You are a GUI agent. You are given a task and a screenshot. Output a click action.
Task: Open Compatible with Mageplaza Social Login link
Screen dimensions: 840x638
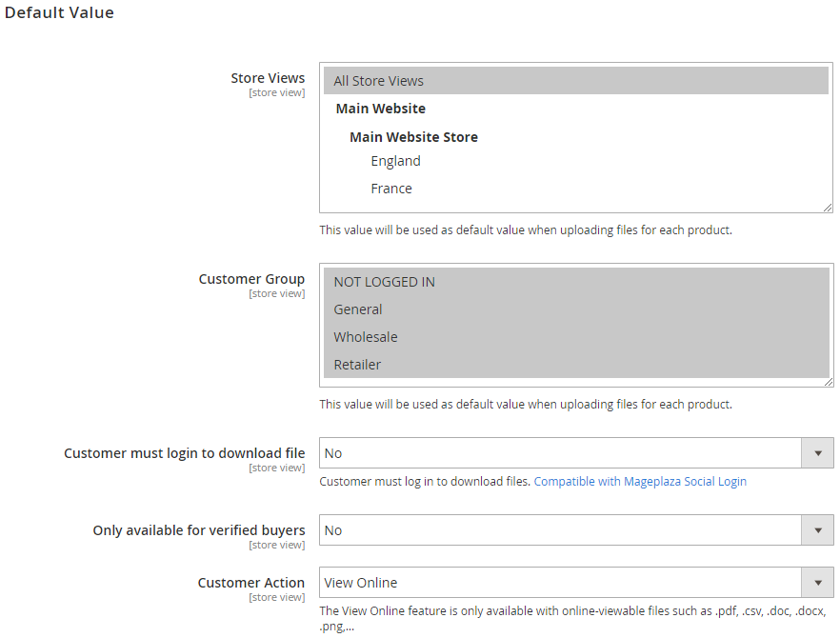click(x=640, y=482)
